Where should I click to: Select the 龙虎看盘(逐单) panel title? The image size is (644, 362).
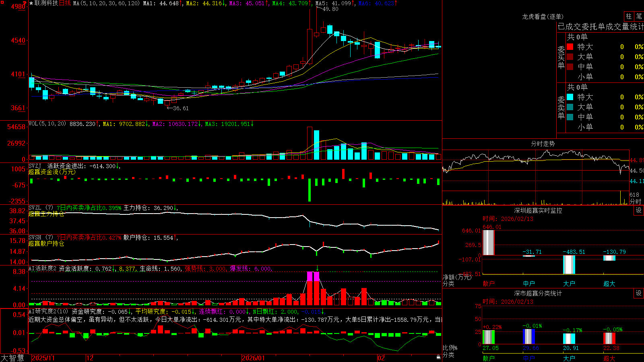543,16
